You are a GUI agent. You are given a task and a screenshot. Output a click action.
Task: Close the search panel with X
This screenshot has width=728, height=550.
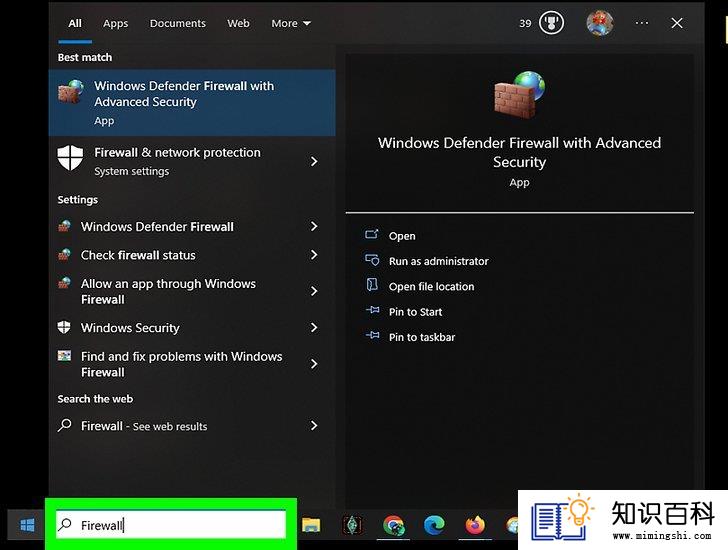677,23
